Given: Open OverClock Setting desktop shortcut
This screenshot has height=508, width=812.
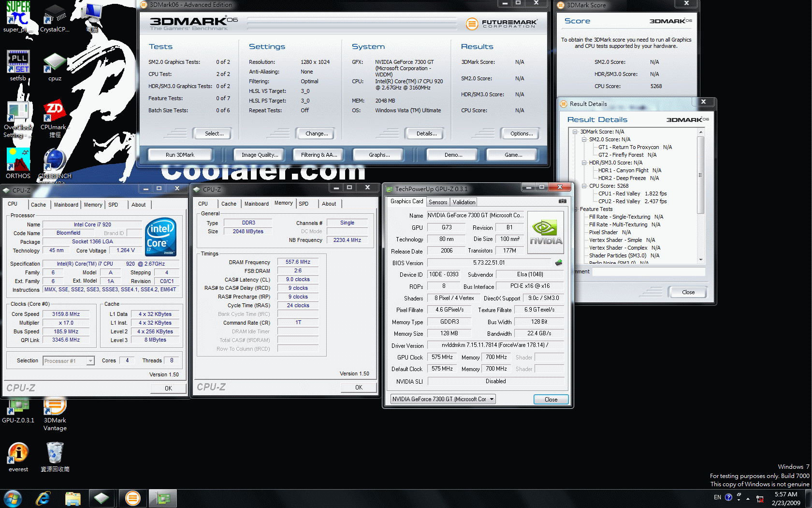Looking at the screenshot, I should coord(18,120).
